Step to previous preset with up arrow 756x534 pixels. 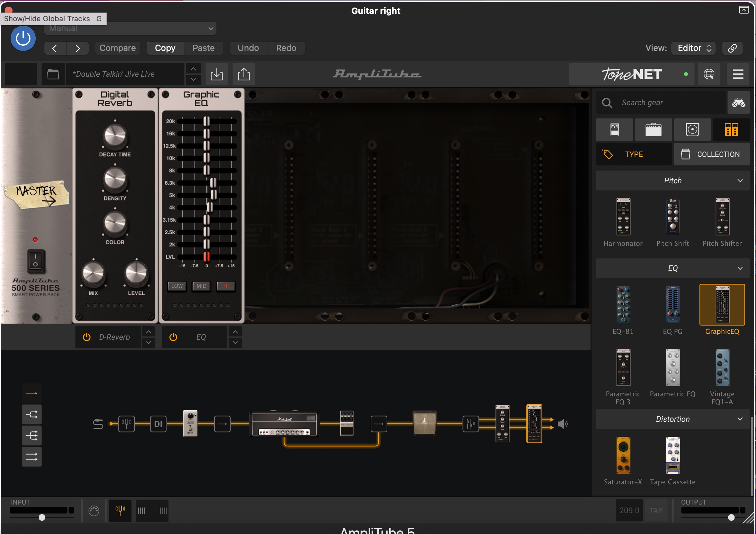(193, 69)
